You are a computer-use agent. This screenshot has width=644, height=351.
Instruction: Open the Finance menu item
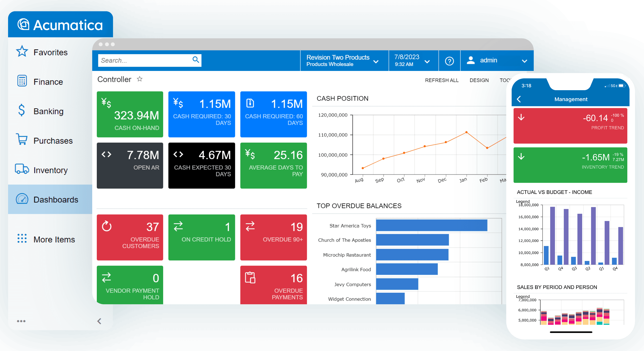(x=50, y=82)
